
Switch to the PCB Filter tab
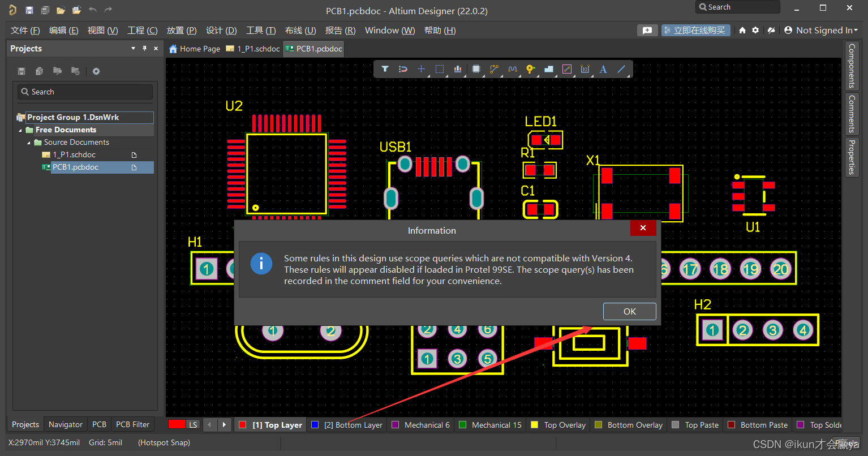pyautogui.click(x=132, y=424)
